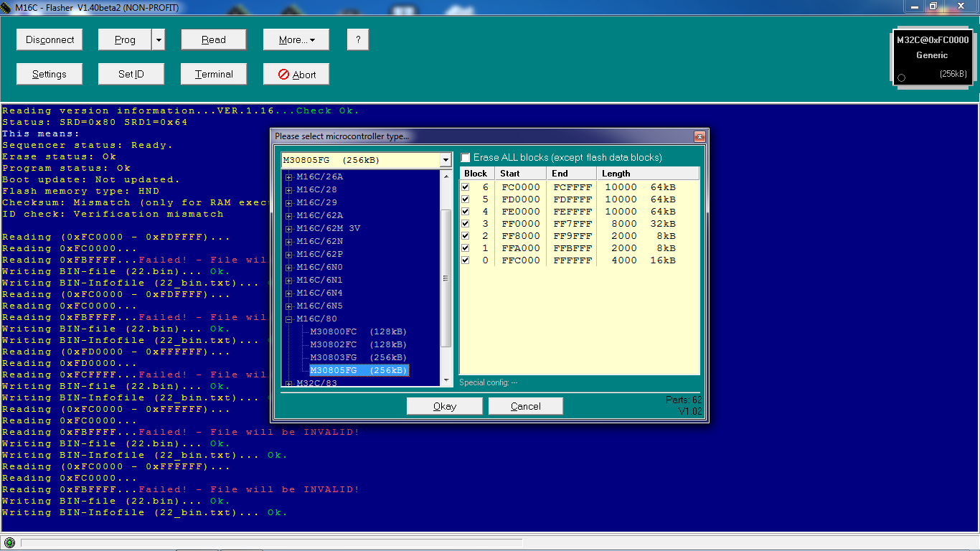
Task: Enable Erase ALL blocks checkbox
Action: tap(466, 158)
